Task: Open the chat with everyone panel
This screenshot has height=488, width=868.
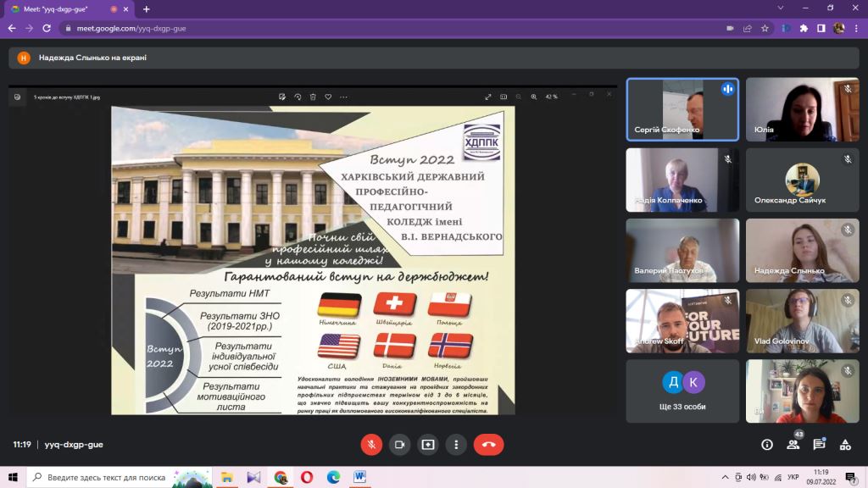Action: [x=819, y=445]
